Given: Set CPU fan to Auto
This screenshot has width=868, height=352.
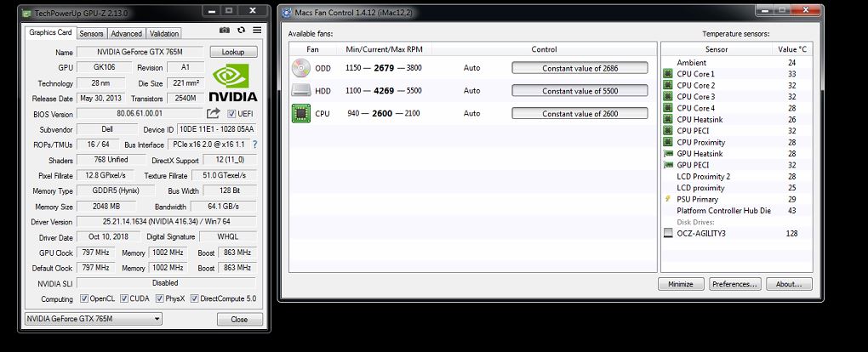Looking at the screenshot, I should coord(471,113).
